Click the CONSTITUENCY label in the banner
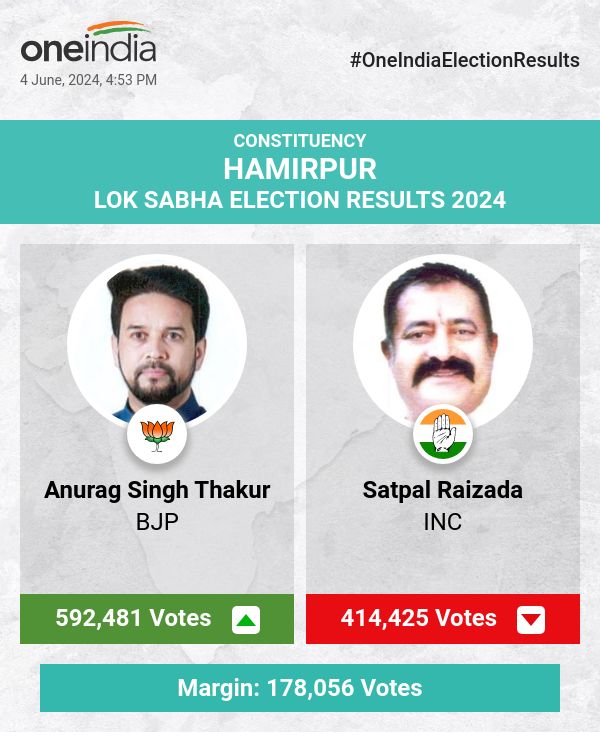This screenshot has height=750, width=600. coord(300,141)
